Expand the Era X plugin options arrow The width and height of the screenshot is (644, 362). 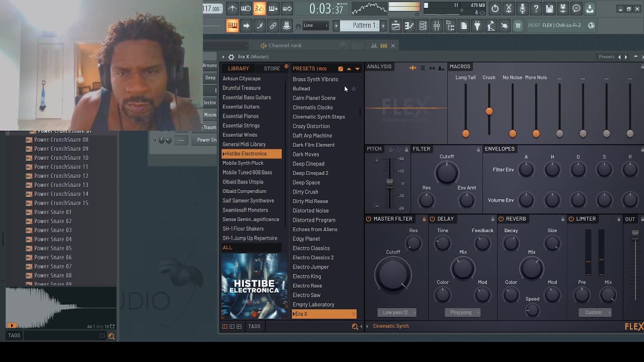pyautogui.click(x=223, y=57)
